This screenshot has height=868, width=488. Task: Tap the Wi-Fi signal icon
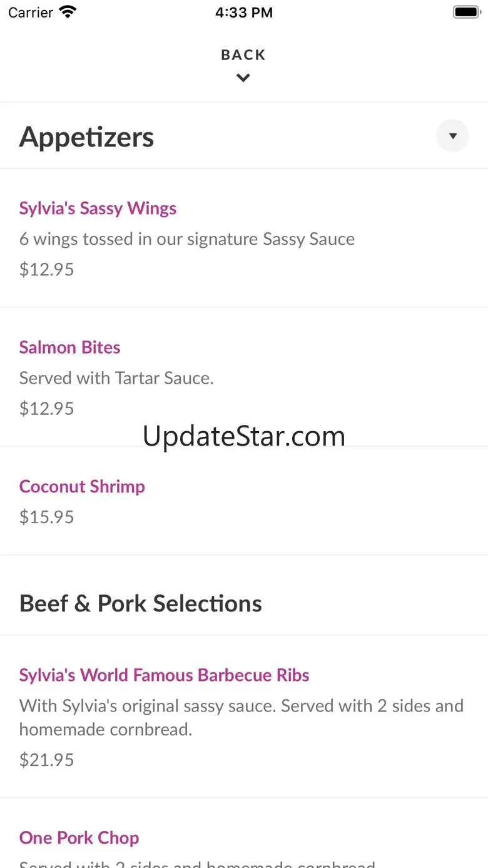click(x=67, y=12)
